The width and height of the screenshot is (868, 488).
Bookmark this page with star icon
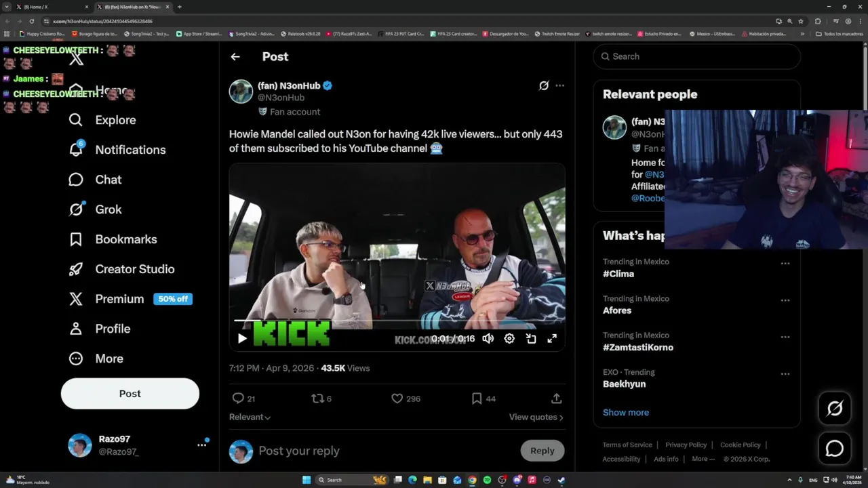point(800,21)
